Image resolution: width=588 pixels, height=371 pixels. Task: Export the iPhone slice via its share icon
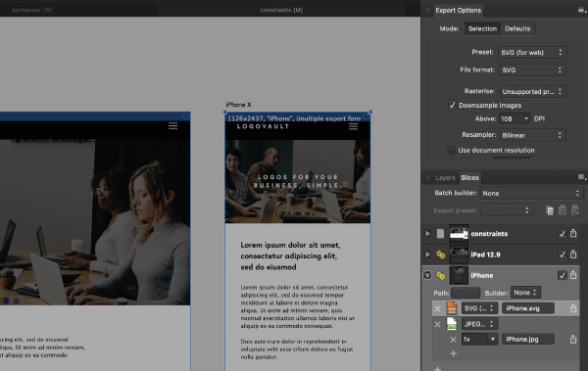(x=573, y=275)
